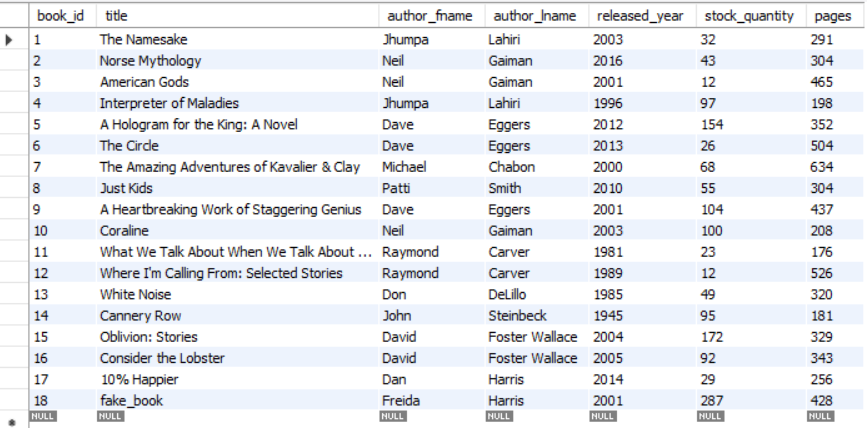Screen dimensions: 867x428
Task: Sort by the title column header
Action: (237, 15)
